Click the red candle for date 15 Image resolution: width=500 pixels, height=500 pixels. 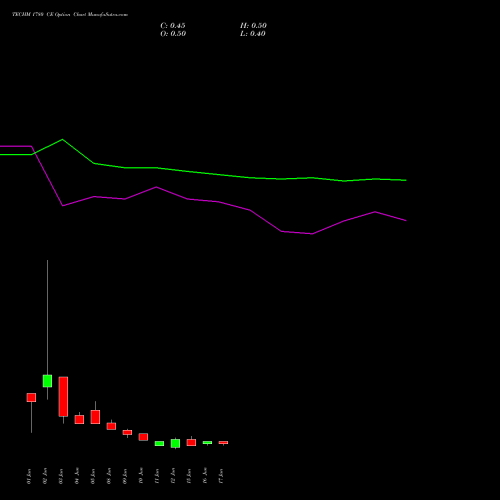point(191,443)
